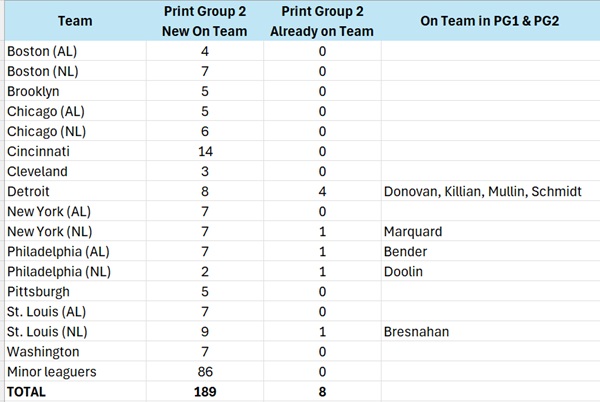Select the Donovan, Killian, Mullin, Schmidt cell
Screen dimensions: 600x402
tap(484, 191)
